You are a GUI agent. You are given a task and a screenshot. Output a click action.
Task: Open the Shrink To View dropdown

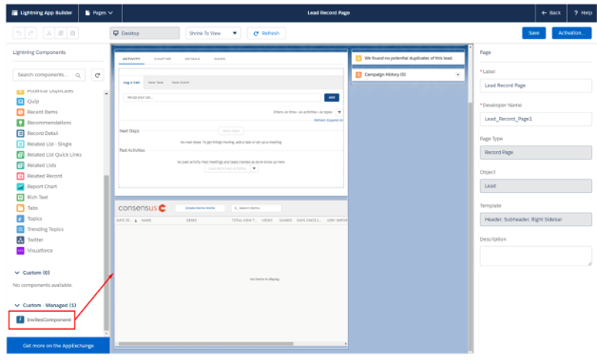213,33
